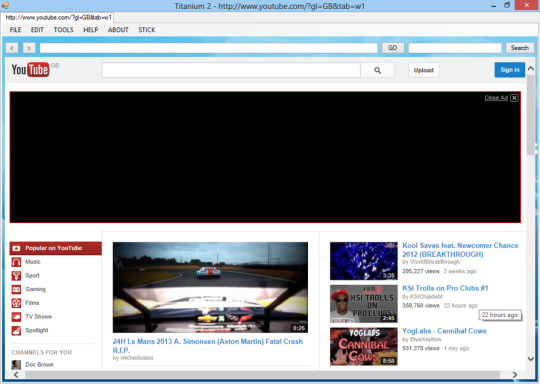Open the Music category link
Viewport: 540px width, 384px height.
tap(33, 262)
